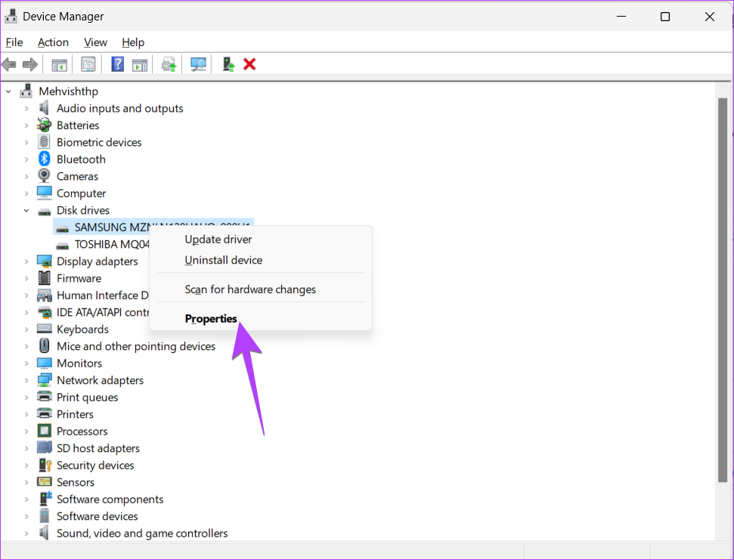Click the Audio inputs speaker icon

click(44, 108)
